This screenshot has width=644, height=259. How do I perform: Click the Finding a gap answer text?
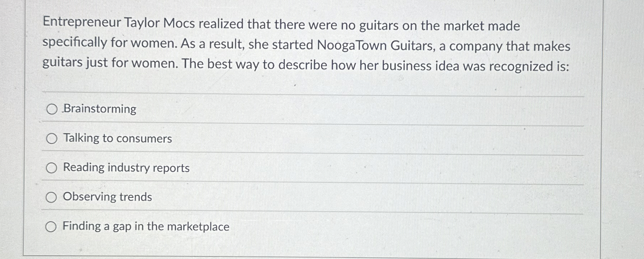(x=146, y=227)
